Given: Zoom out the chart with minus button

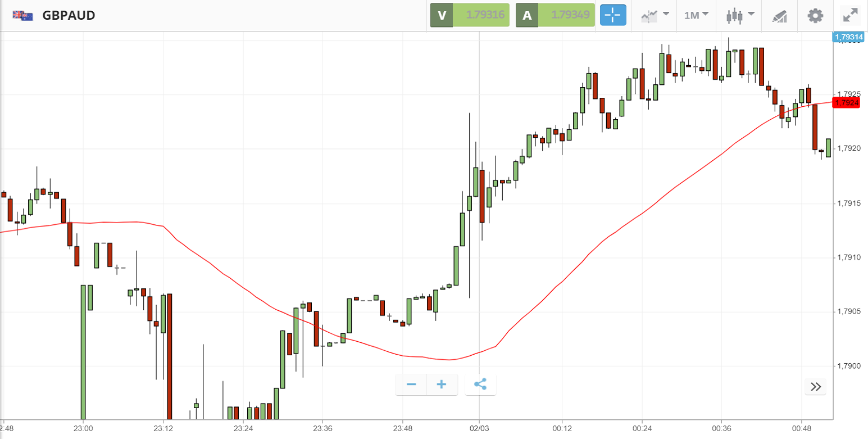Looking at the screenshot, I should (411, 384).
